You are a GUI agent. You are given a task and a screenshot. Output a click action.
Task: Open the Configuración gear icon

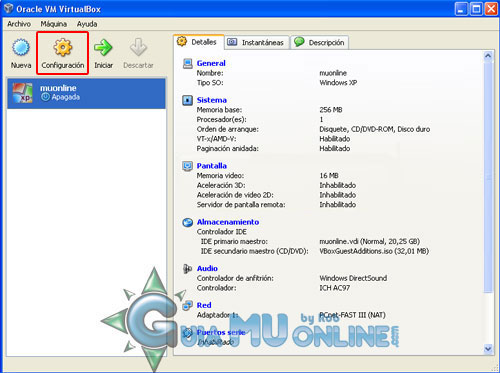click(x=63, y=48)
